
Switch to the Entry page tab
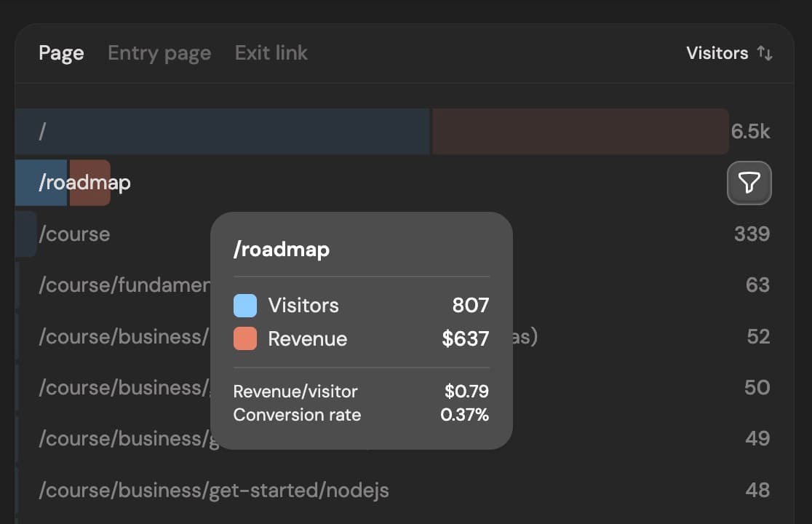click(x=159, y=53)
